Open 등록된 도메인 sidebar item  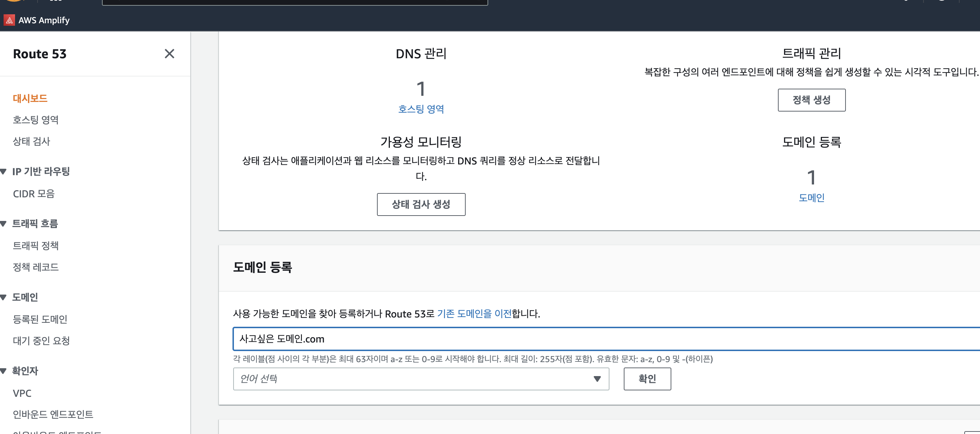(x=40, y=319)
